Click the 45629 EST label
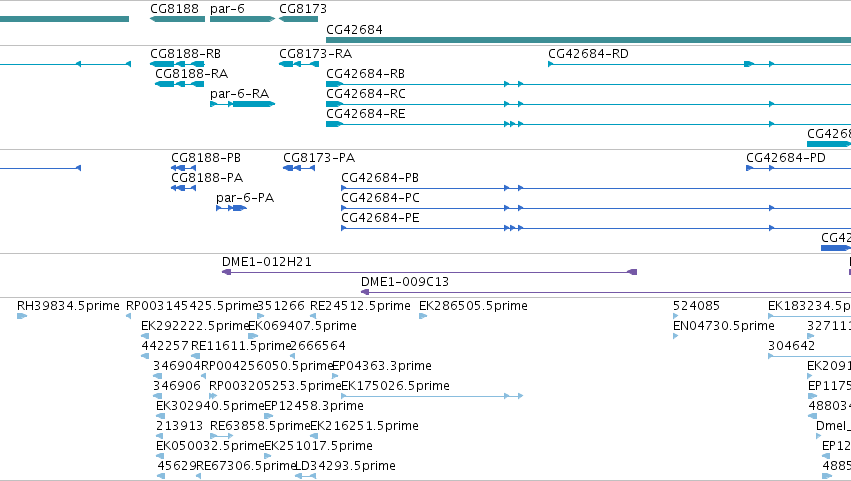This screenshot has width=851, height=481. pos(177,467)
